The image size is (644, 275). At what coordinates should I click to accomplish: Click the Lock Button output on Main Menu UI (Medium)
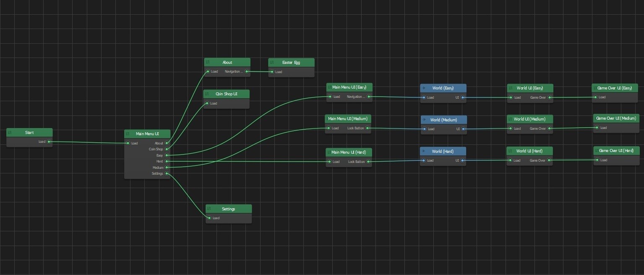point(368,128)
